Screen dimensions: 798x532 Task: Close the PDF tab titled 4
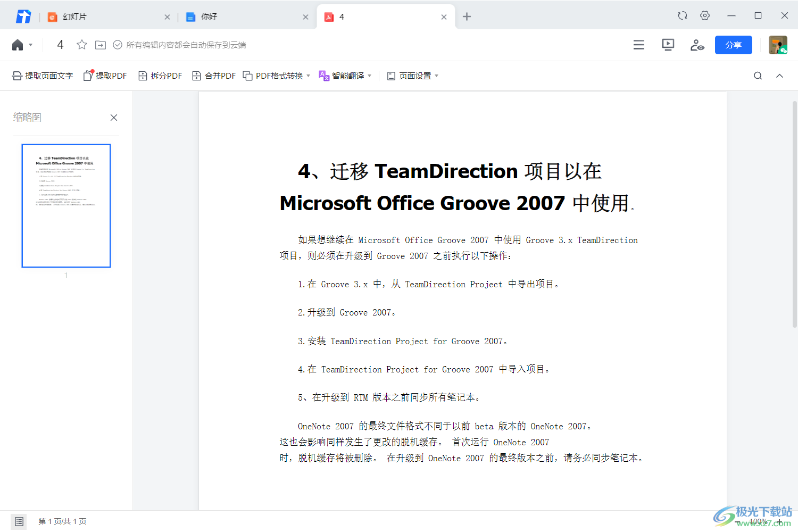[444, 17]
